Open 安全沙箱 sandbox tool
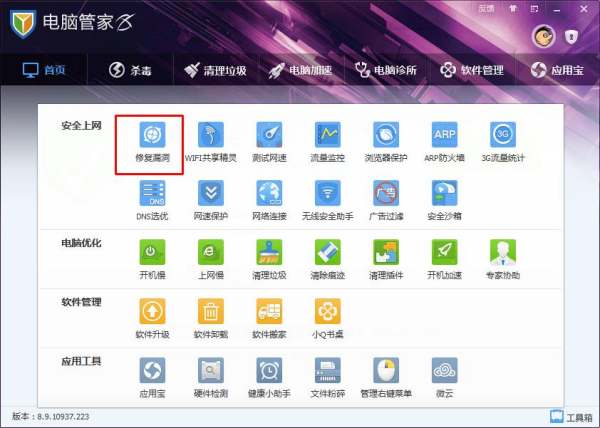 [x=444, y=201]
